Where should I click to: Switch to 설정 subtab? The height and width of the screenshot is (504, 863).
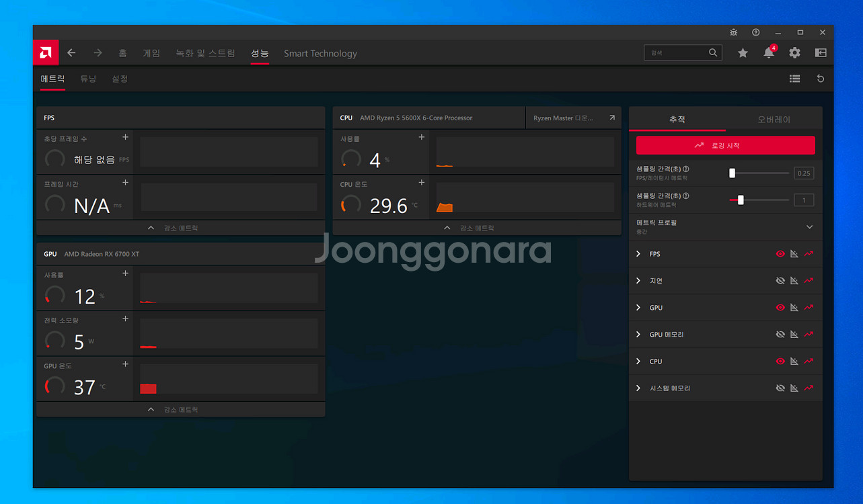pyautogui.click(x=120, y=79)
